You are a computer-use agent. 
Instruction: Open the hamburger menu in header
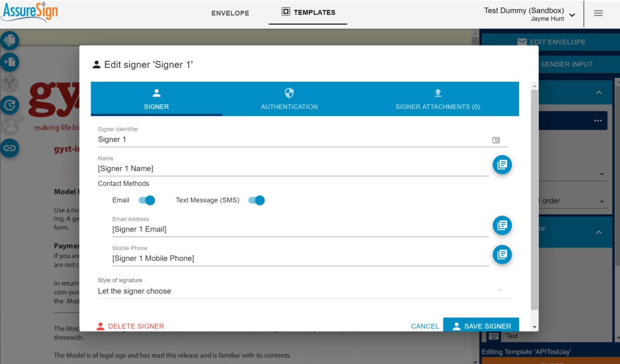coord(598,13)
